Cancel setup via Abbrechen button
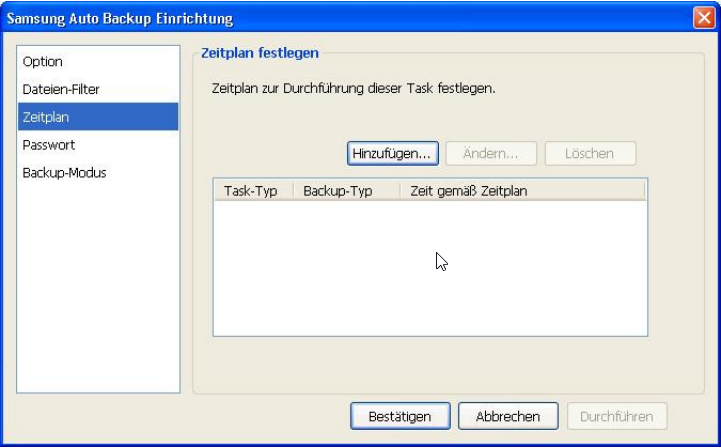Image resolution: width=721 pixels, height=448 pixels. 508,416
